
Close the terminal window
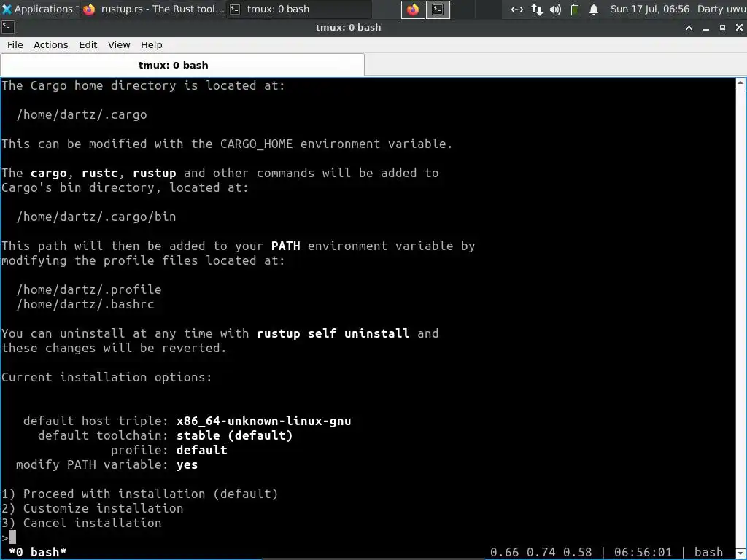pyautogui.click(x=739, y=28)
